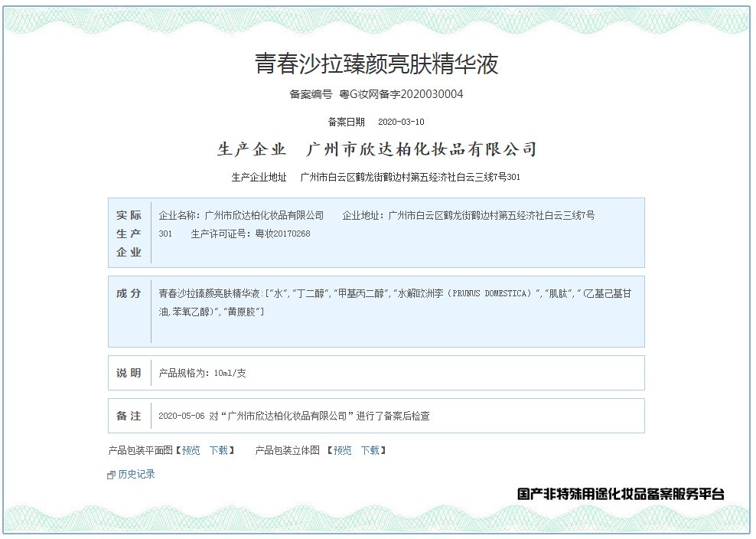Open the 历史记录 link
This screenshot has width=756, height=539.
(x=136, y=475)
